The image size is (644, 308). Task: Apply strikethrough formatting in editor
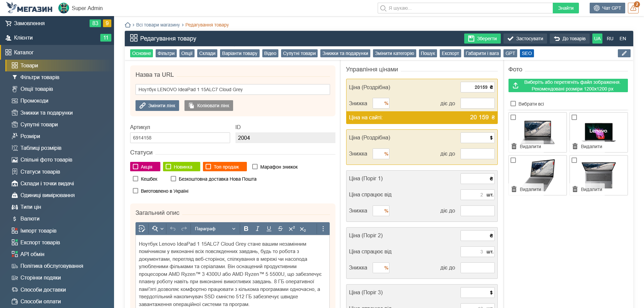(x=280, y=229)
